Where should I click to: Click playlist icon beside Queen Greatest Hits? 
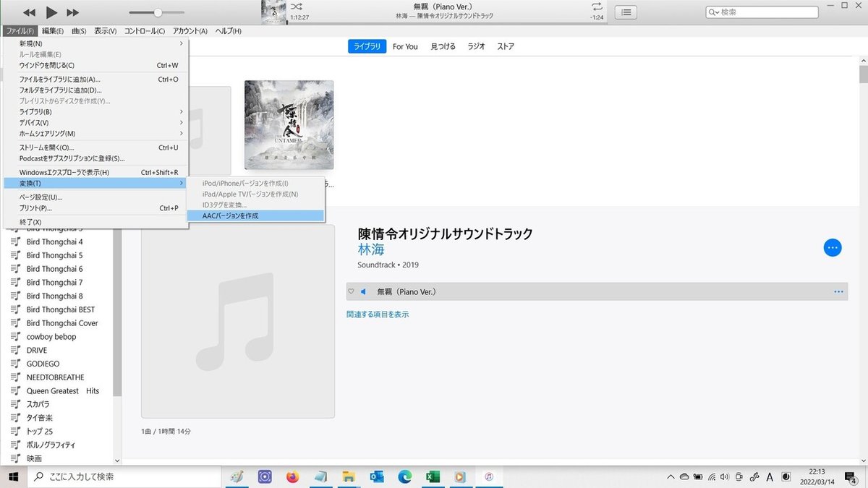[x=15, y=390]
